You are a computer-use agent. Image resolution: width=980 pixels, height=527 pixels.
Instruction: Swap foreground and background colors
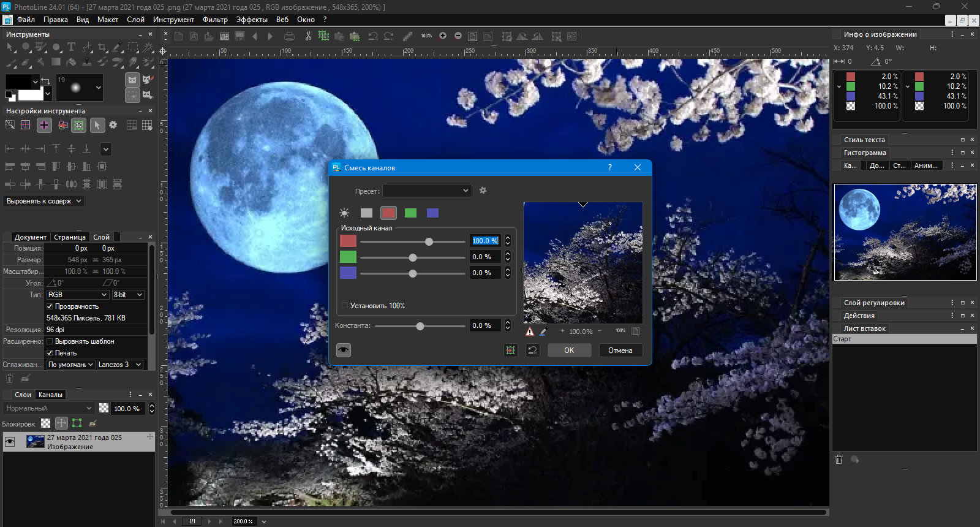point(45,82)
